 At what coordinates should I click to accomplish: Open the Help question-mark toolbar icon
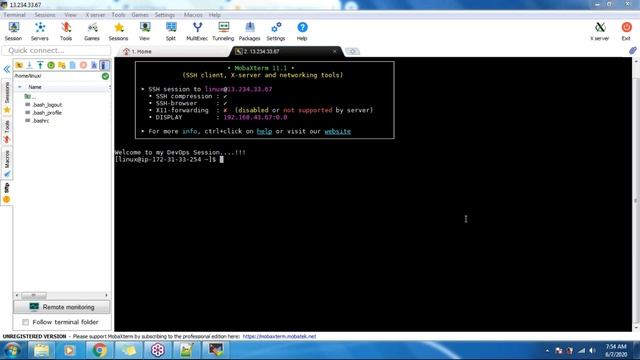[302, 31]
